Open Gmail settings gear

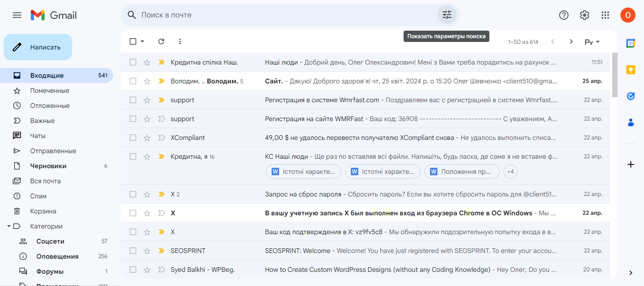point(585,15)
